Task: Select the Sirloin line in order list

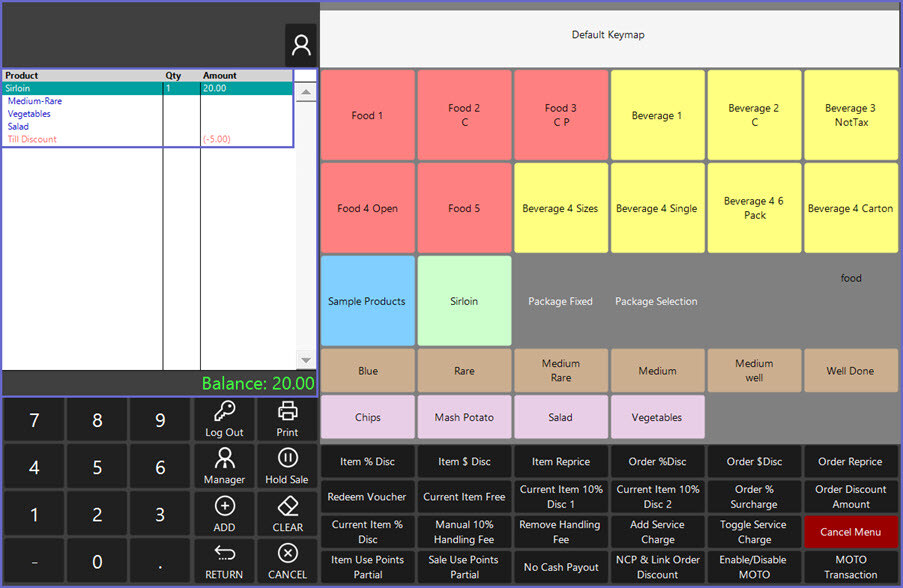Action: pos(80,88)
